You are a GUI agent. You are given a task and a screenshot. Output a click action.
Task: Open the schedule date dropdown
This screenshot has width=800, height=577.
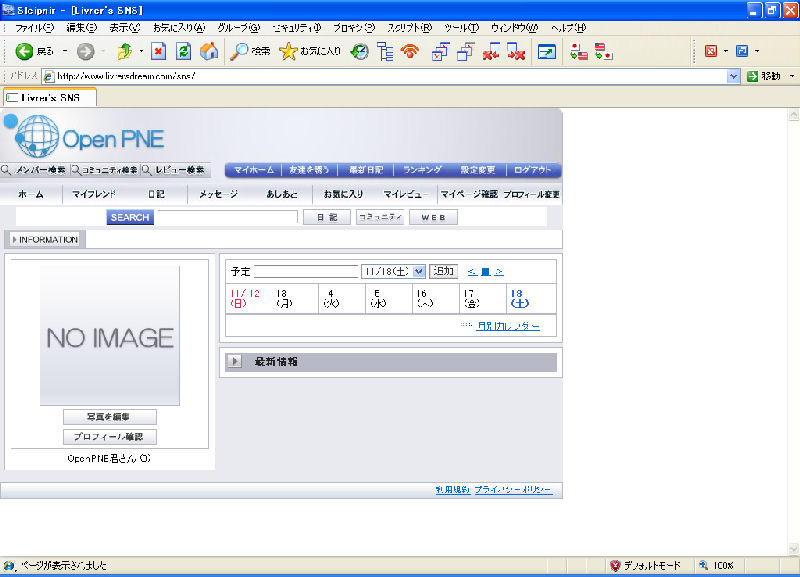click(x=418, y=271)
